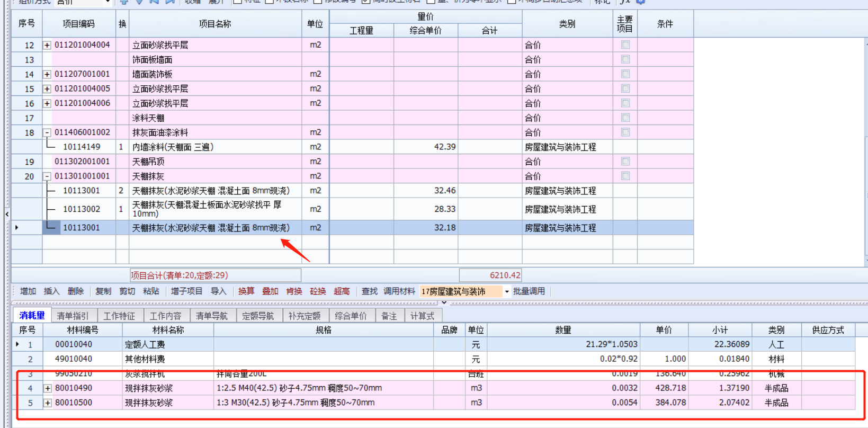Click the red 叠加 button
The image size is (868, 428).
[270, 291]
